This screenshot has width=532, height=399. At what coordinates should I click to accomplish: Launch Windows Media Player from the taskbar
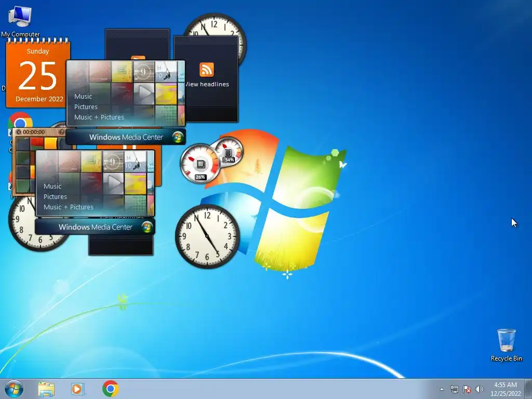[77, 389]
